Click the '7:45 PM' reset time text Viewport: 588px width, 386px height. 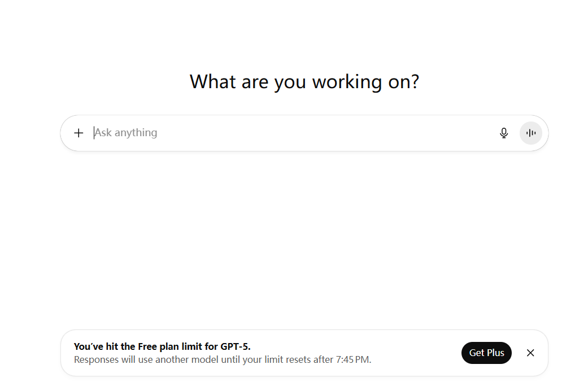point(352,360)
